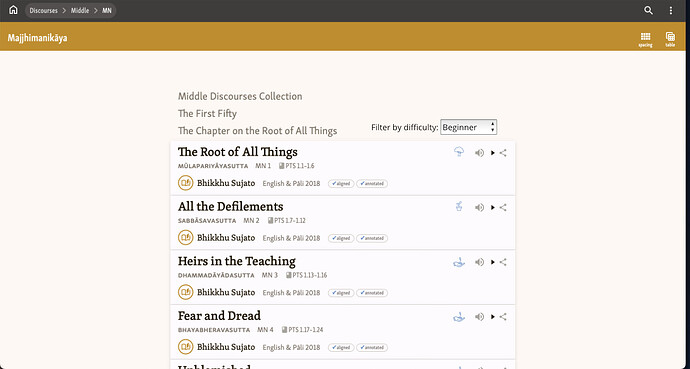Change card spacing with spacing icon
This screenshot has width=690, height=369.
[x=646, y=39]
